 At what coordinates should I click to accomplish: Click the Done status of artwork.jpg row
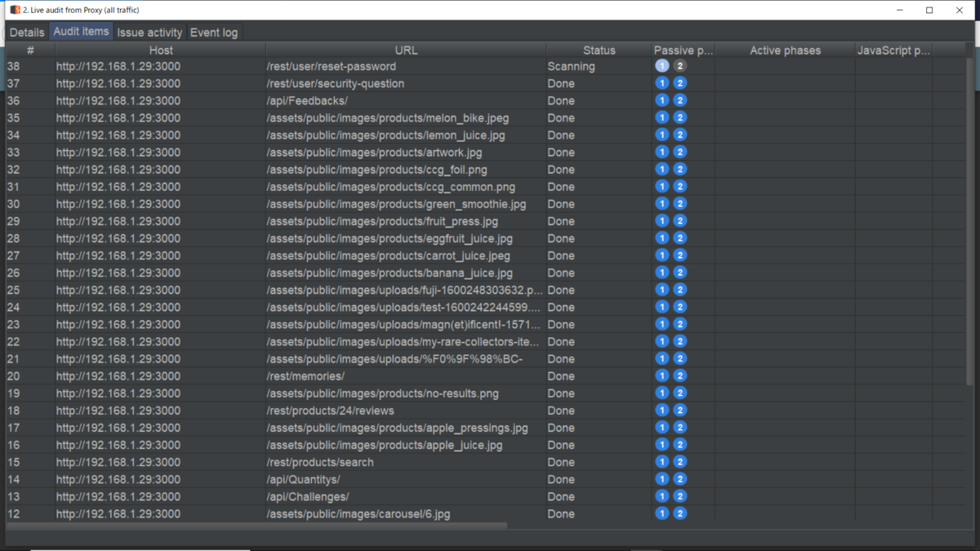pos(599,152)
